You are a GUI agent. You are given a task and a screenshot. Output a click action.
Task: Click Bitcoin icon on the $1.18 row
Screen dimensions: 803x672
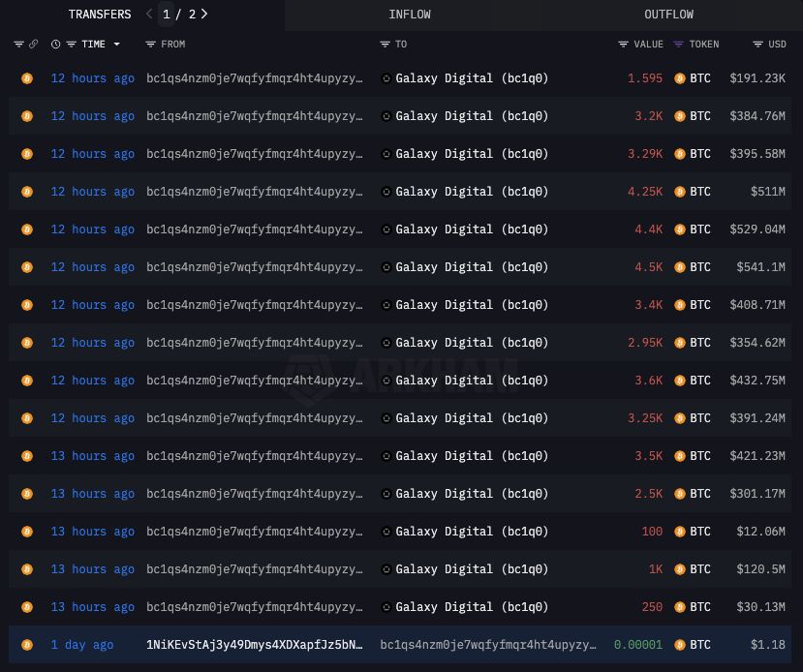tap(27, 645)
